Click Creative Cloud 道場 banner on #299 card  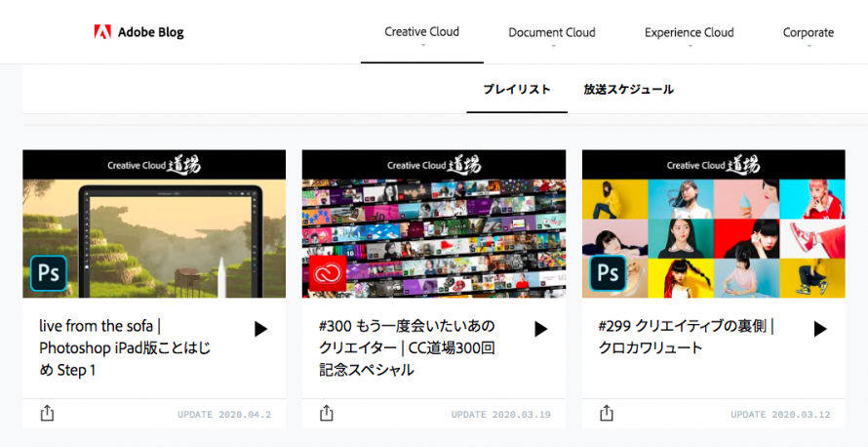click(x=714, y=165)
